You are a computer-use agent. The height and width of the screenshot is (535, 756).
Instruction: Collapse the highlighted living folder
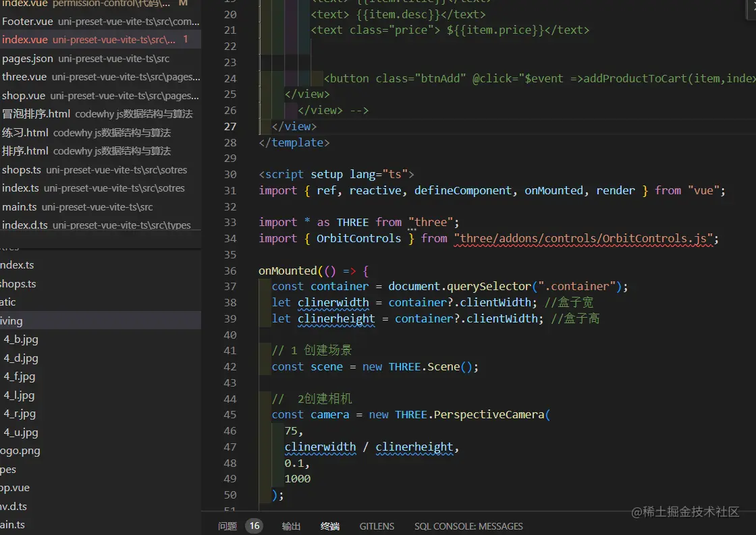coord(11,321)
